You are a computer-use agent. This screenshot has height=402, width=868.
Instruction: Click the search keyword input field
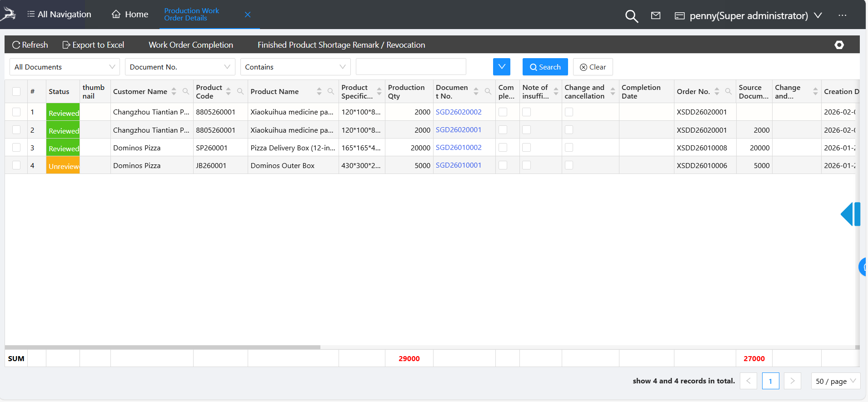pos(410,67)
